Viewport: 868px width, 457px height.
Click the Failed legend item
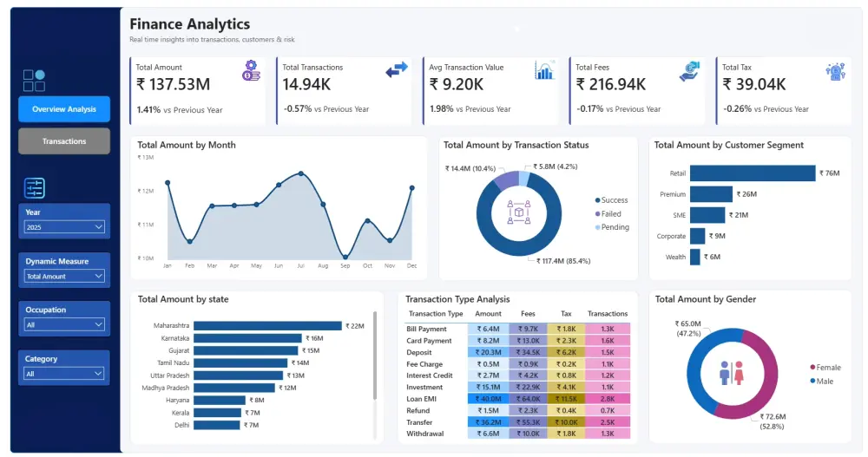608,213
